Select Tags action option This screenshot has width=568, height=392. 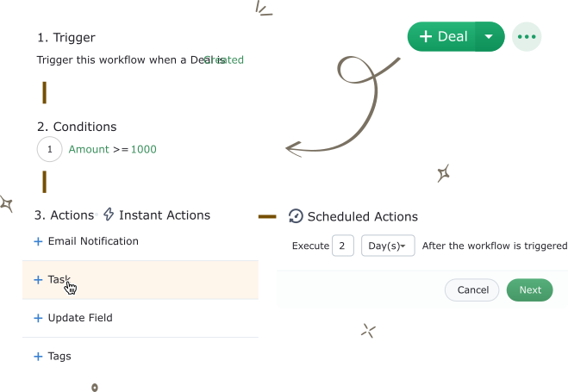pyautogui.click(x=140, y=357)
